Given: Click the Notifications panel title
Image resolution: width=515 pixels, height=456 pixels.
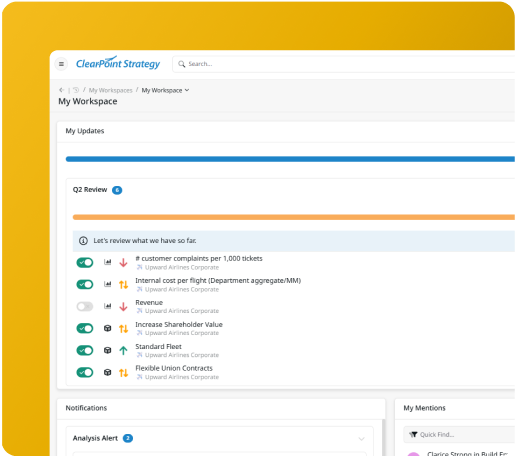Looking at the screenshot, I should [86, 408].
